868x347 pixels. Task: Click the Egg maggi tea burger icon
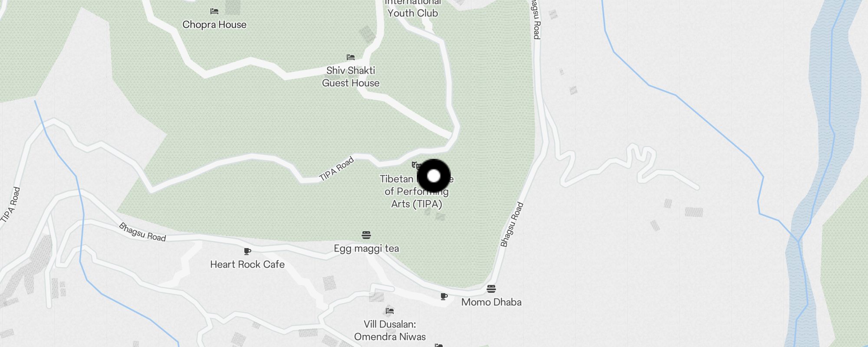point(366,235)
